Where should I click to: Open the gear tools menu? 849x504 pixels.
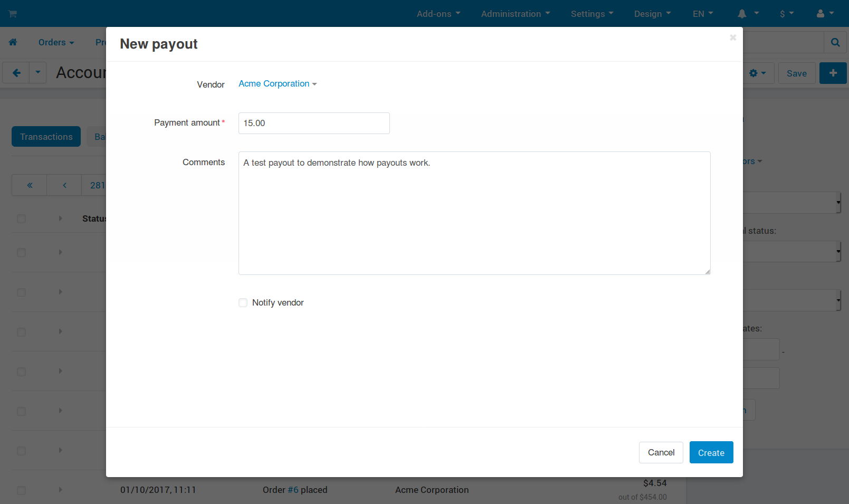[758, 73]
